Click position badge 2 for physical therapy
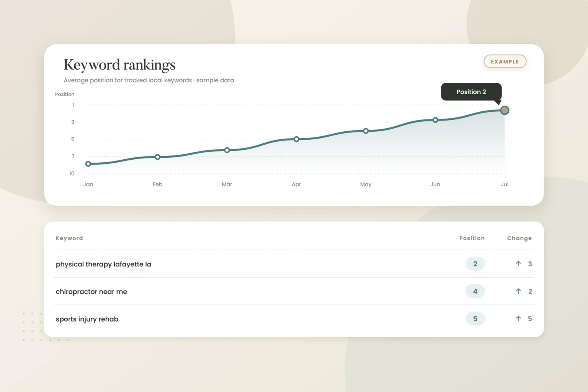588x392 pixels. click(475, 264)
